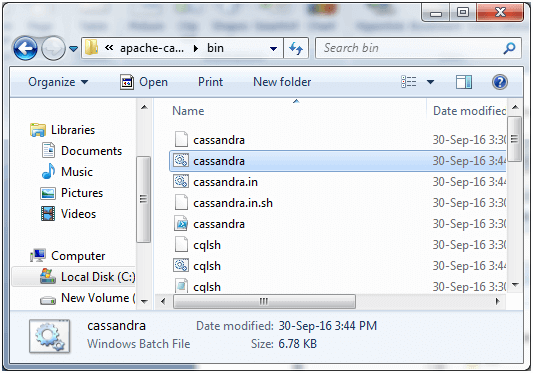Viewport: 533px width, 373px height.
Task: Click the folder icon in address bar
Action: pos(91,48)
